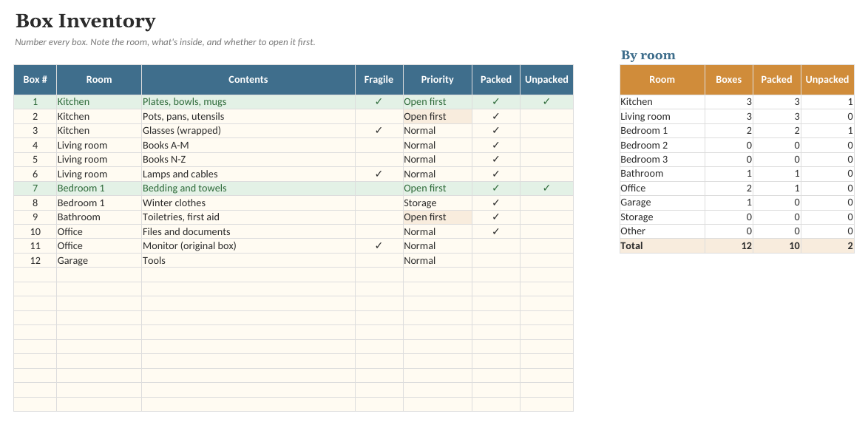Select the 'Pots, pans, utensils' cell
Screen dimensions: 868x425
248,116
